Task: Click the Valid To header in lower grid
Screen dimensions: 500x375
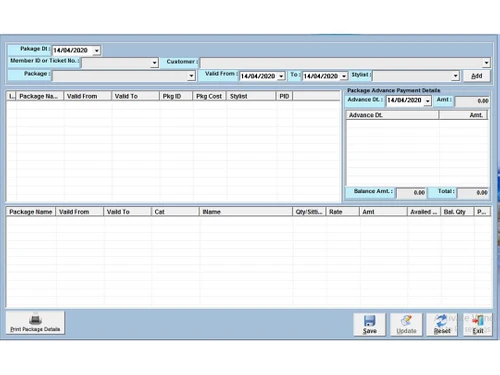Action: point(128,212)
